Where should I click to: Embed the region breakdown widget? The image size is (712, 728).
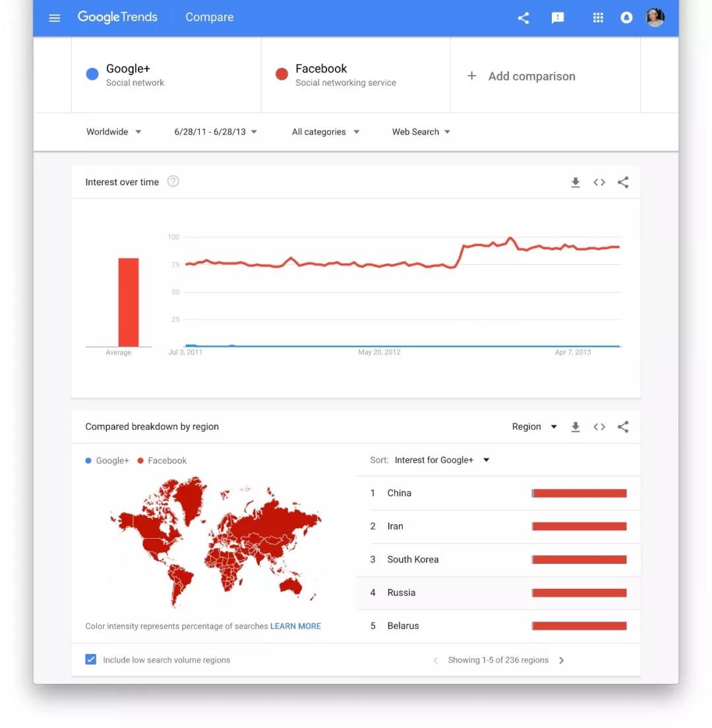pyautogui.click(x=599, y=427)
